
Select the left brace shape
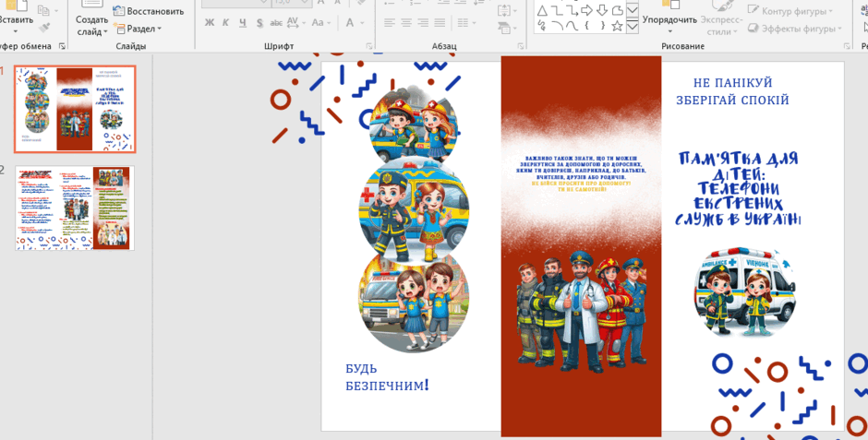(x=586, y=26)
